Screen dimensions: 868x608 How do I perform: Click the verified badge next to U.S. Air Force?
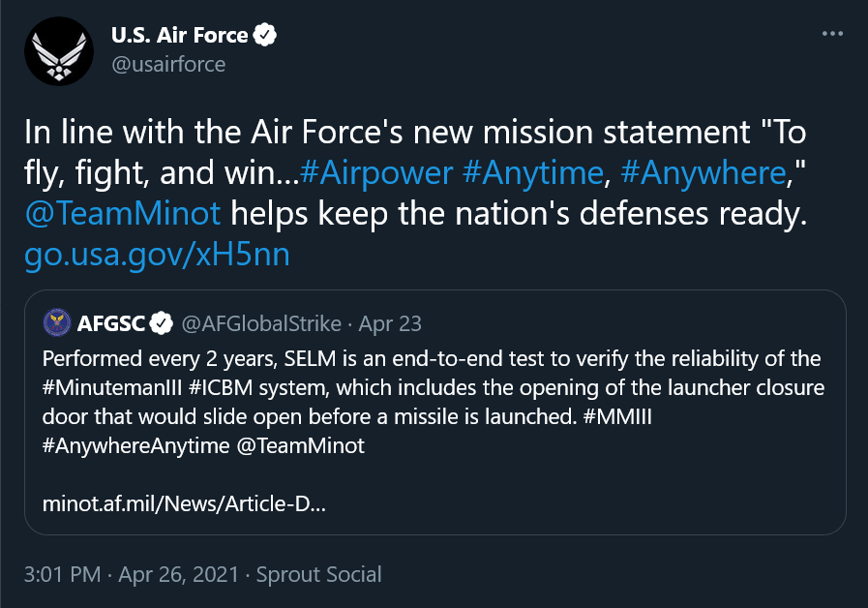tap(264, 35)
